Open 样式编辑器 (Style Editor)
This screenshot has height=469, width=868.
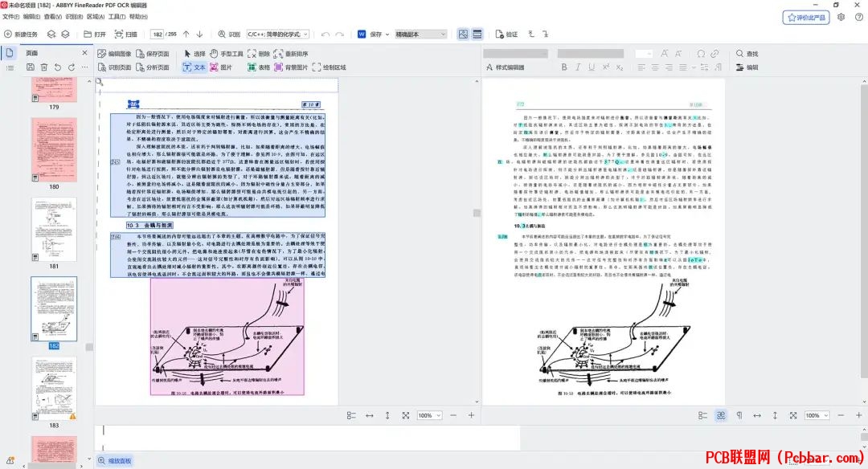[505, 67]
